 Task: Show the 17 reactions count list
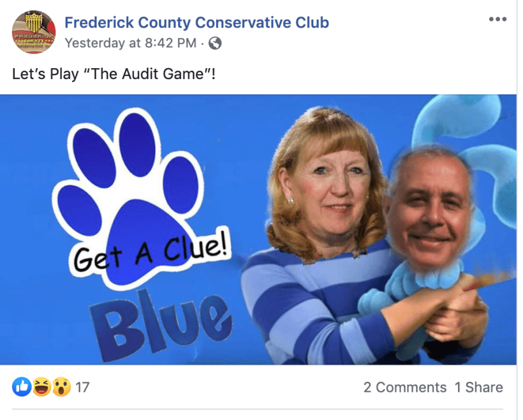pos(82,387)
